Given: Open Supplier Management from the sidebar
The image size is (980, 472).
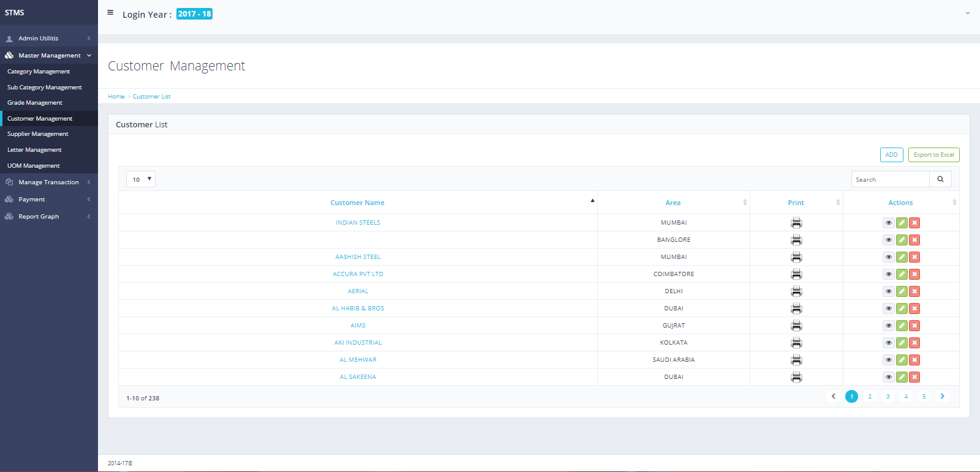Looking at the screenshot, I should [x=38, y=134].
